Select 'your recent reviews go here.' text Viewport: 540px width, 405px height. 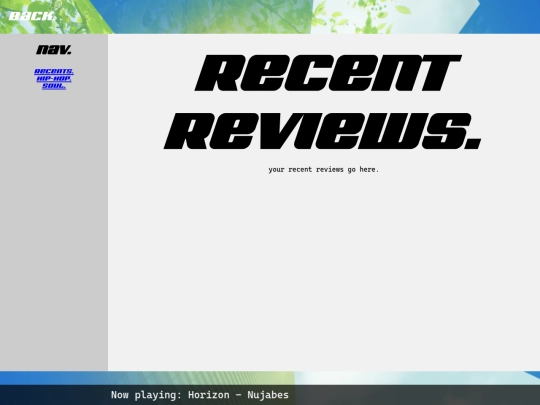(323, 169)
